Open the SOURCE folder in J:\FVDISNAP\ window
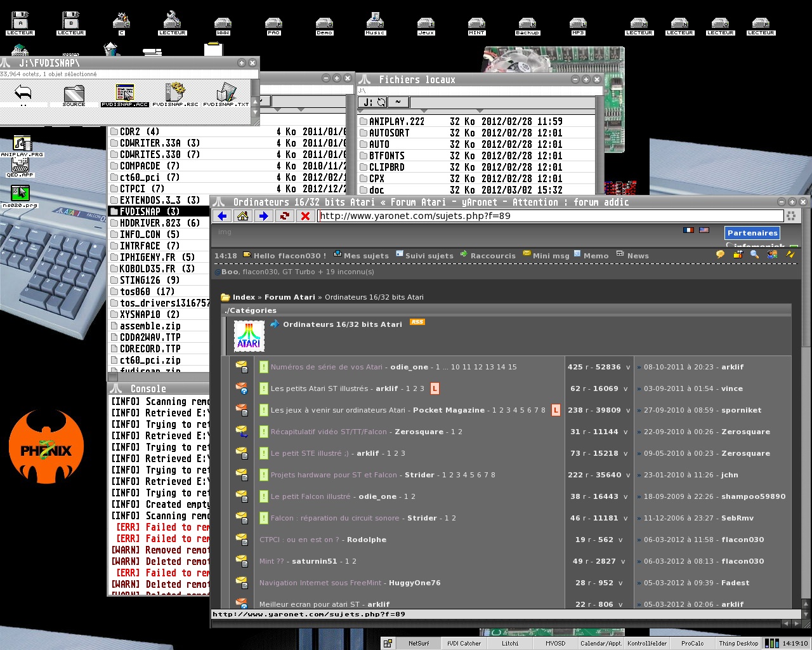The height and width of the screenshot is (650, 812). tap(74, 96)
